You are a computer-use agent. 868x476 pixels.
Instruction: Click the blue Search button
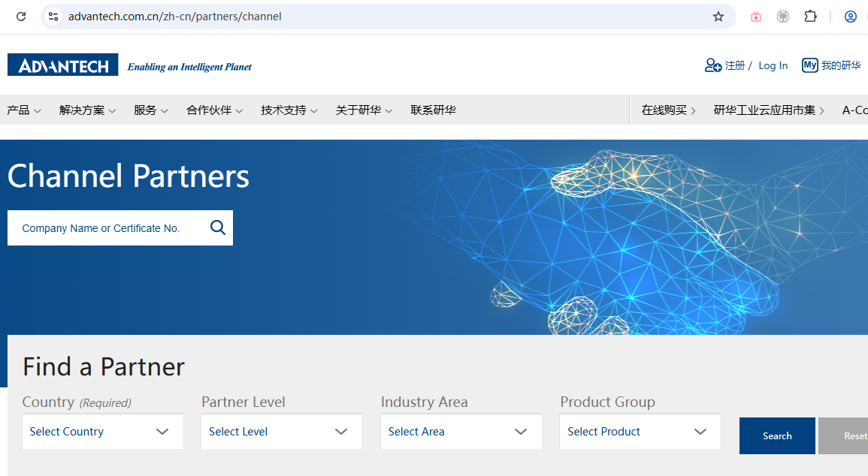click(x=777, y=435)
